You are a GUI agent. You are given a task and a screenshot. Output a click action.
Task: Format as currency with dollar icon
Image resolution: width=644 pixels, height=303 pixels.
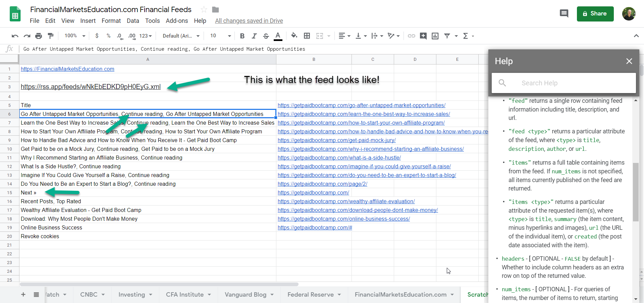click(x=97, y=36)
